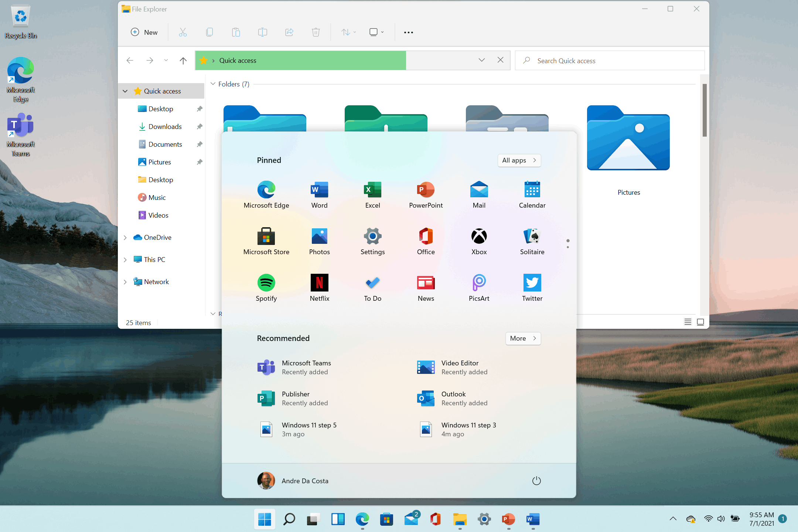Open Widgets from the taskbar
Screen dimensions: 798x532
tap(338, 519)
